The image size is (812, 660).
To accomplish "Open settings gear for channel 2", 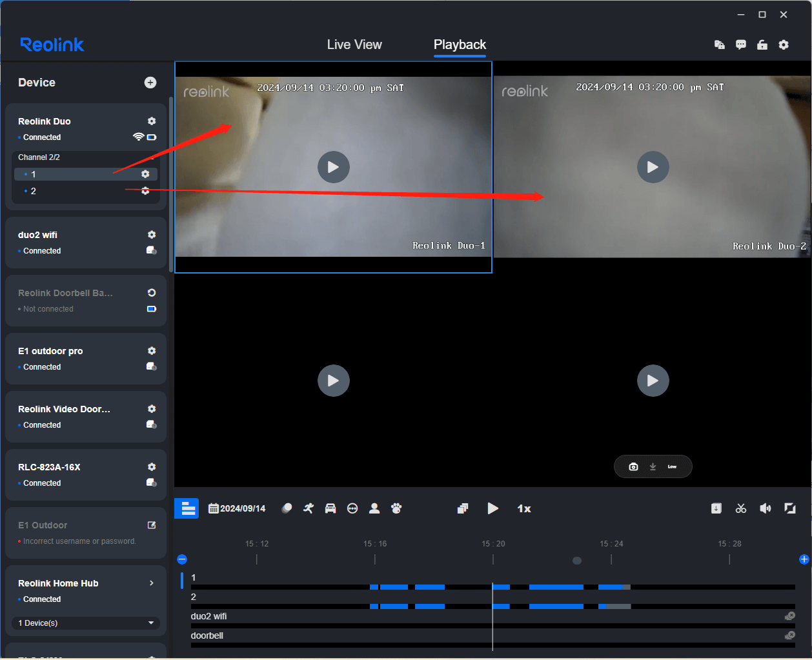I will pyautogui.click(x=145, y=191).
